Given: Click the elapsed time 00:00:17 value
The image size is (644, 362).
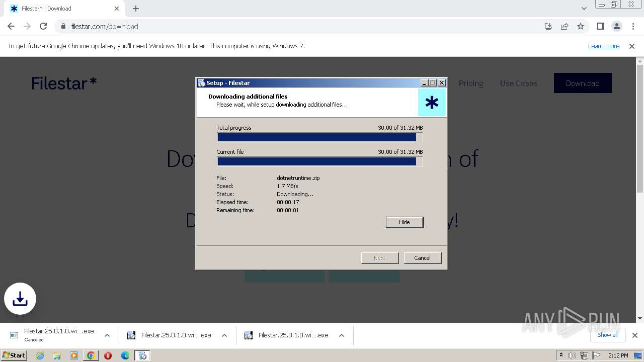Looking at the screenshot, I should (x=288, y=202).
